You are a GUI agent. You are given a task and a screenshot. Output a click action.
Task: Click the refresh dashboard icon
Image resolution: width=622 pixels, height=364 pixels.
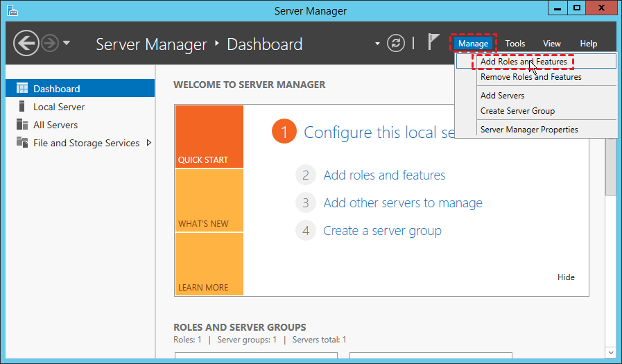click(x=395, y=43)
